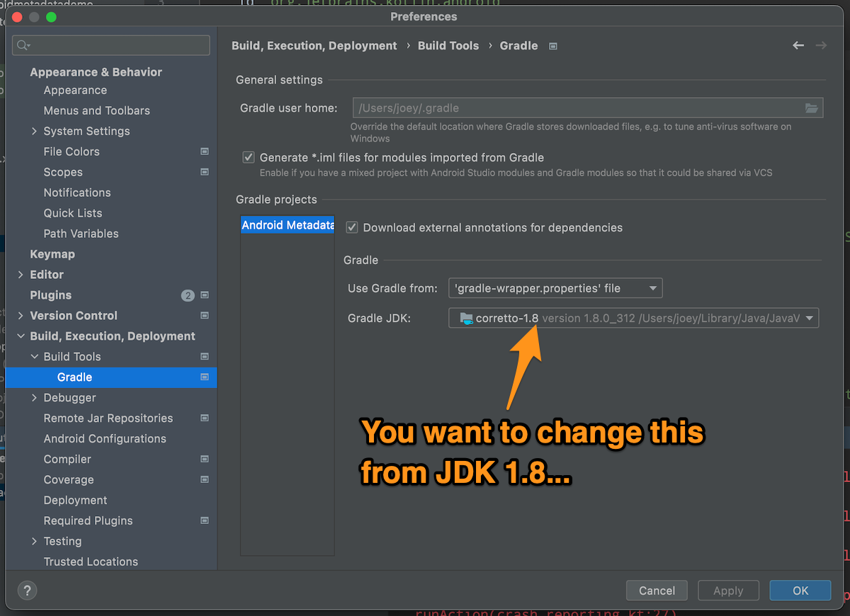Open the Gradle JDK dropdown
850x616 pixels.
[x=809, y=318]
